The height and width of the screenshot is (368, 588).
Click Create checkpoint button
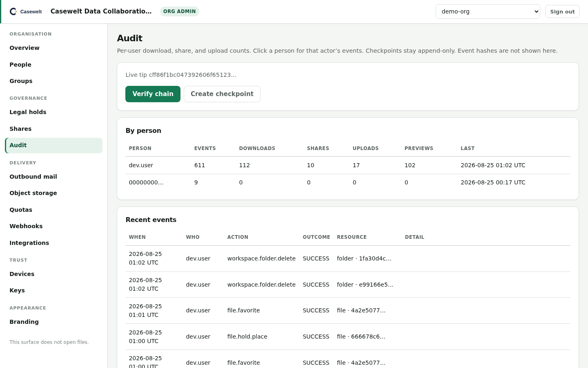(222, 94)
